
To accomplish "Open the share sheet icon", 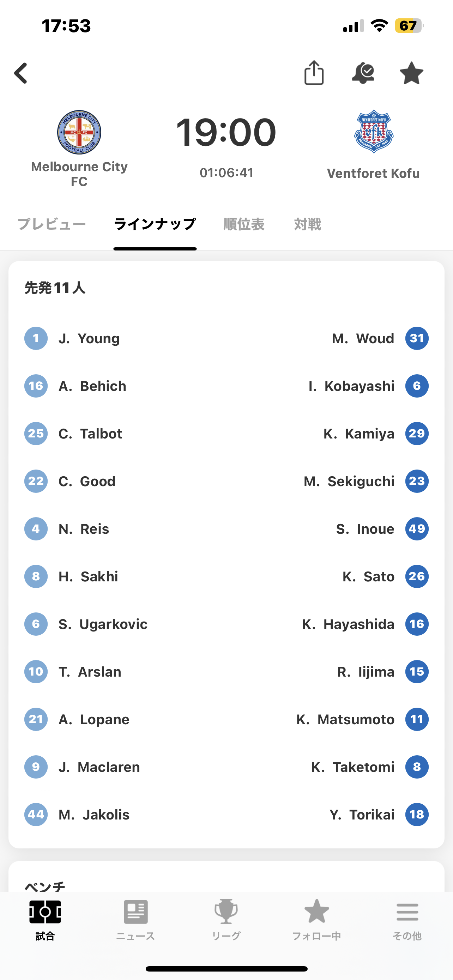I will click(x=314, y=73).
